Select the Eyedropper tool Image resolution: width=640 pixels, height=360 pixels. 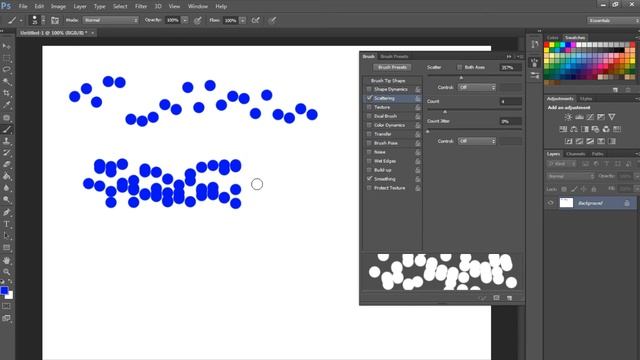coord(7,105)
